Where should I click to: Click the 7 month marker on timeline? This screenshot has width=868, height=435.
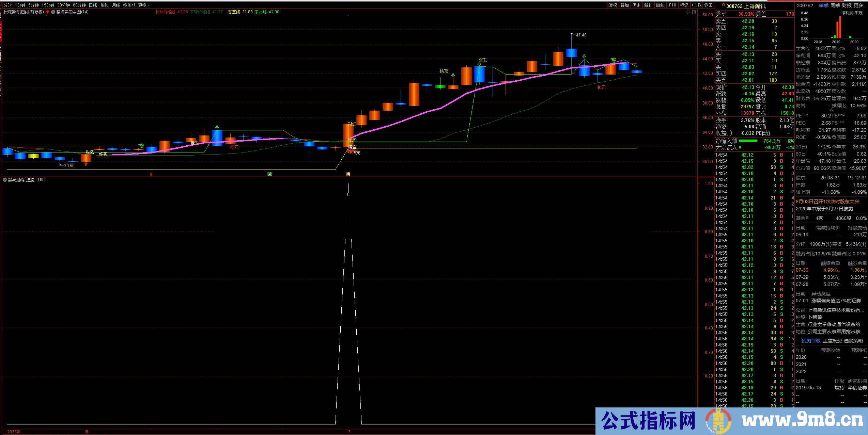pyautogui.click(x=349, y=432)
